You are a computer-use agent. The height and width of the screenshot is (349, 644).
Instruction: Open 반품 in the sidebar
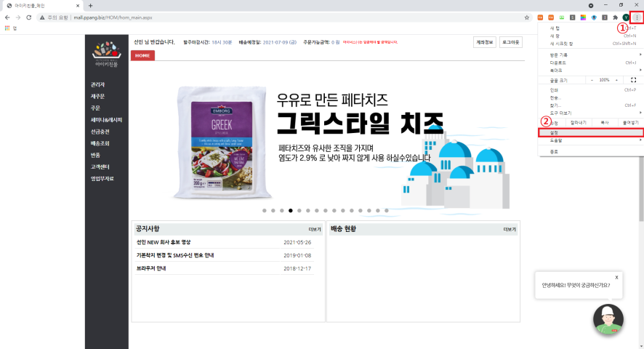95,156
